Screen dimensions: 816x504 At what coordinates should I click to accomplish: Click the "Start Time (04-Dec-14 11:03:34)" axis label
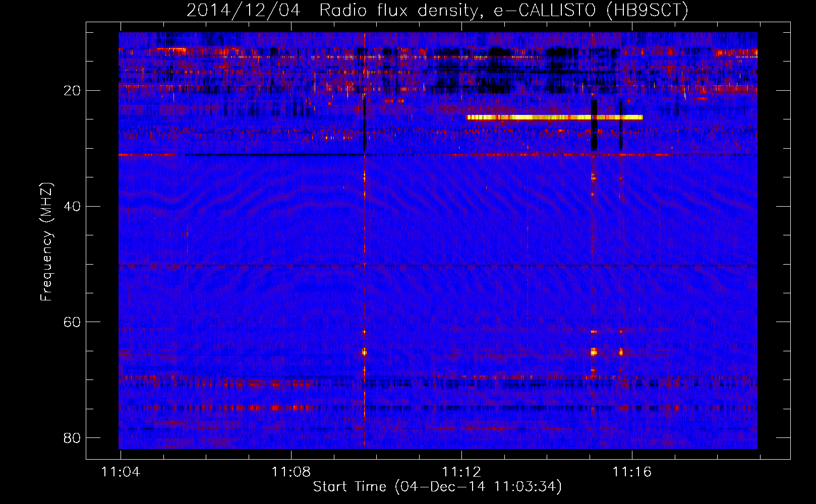[x=437, y=487]
